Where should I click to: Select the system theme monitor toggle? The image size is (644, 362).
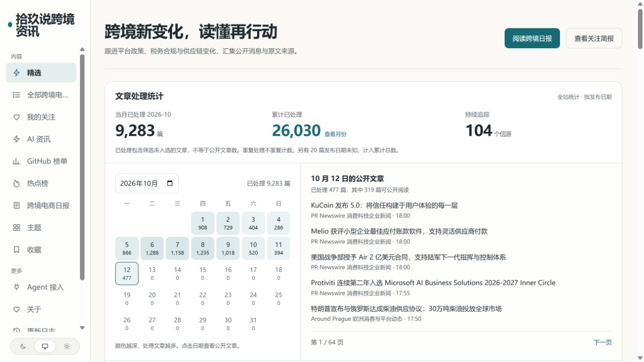click(x=45, y=346)
